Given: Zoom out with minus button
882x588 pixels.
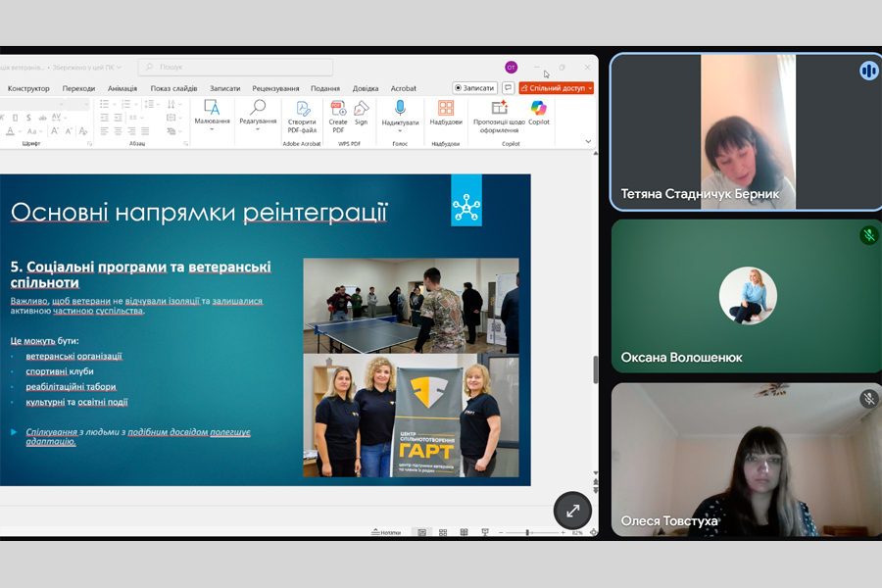Looking at the screenshot, I should [500, 532].
